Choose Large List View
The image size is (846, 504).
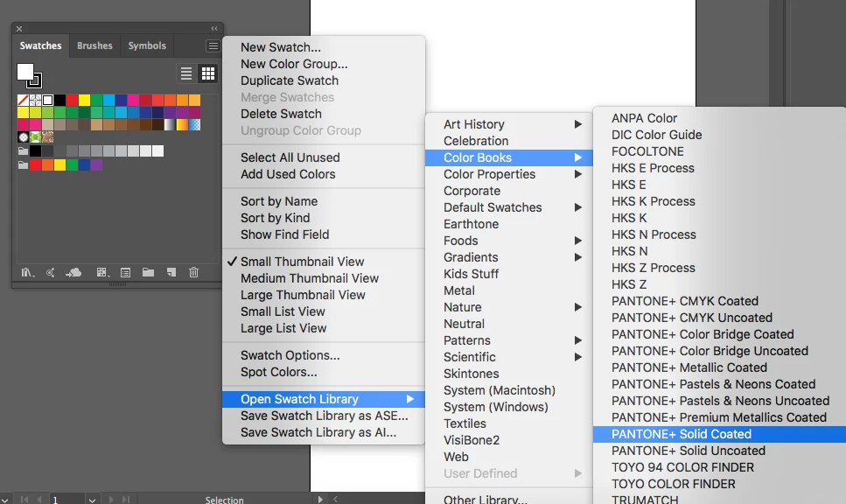(x=325, y=328)
